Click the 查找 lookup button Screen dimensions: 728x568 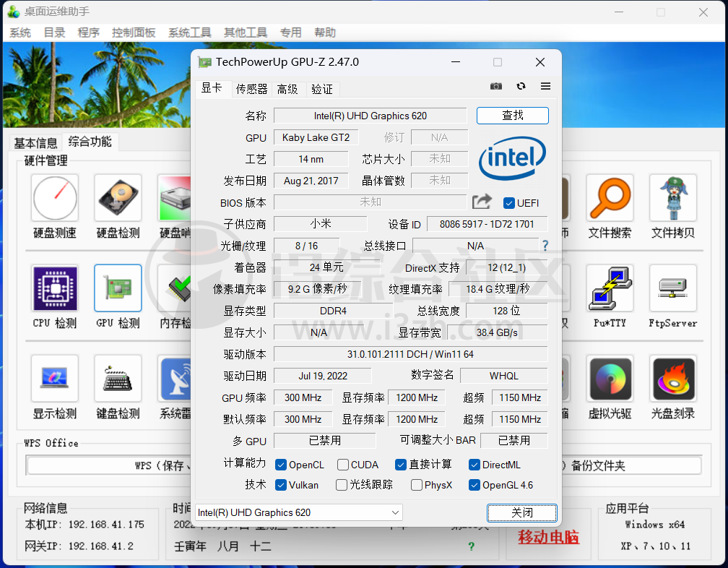coord(513,115)
